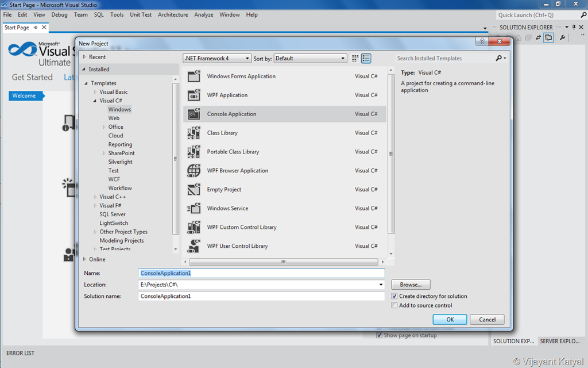Open the Architecture menu
The image size is (588, 368).
coord(173,14)
